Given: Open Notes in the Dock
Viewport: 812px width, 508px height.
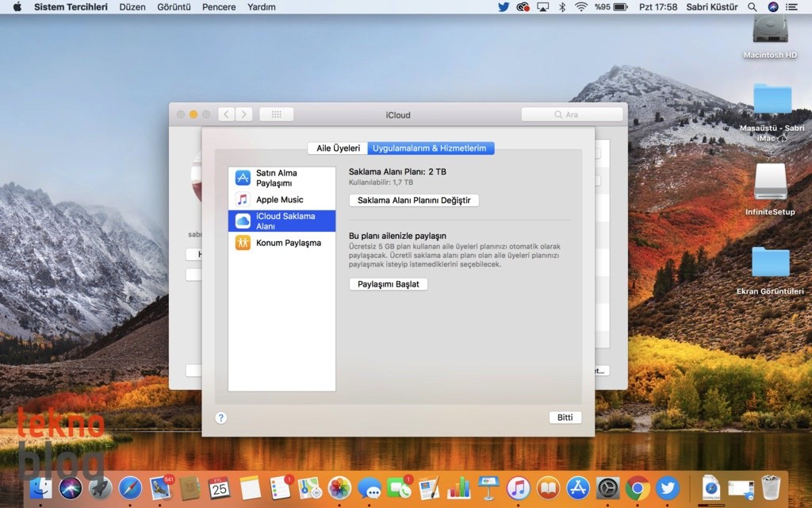Looking at the screenshot, I should pos(250,488).
